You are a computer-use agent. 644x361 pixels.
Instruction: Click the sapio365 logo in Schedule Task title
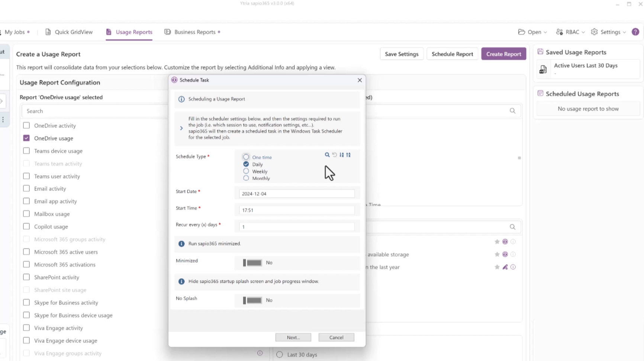point(174,80)
